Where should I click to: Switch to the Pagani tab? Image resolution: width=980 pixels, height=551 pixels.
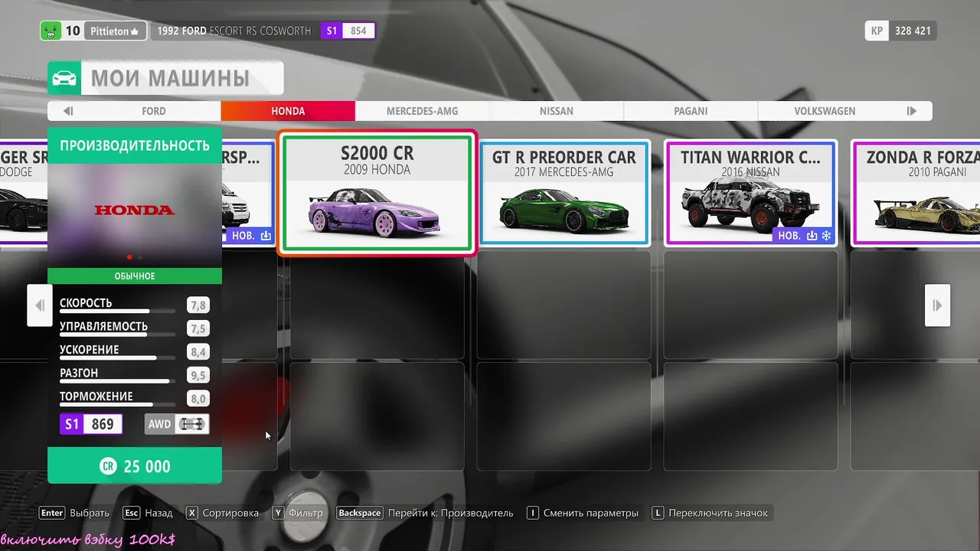click(691, 111)
